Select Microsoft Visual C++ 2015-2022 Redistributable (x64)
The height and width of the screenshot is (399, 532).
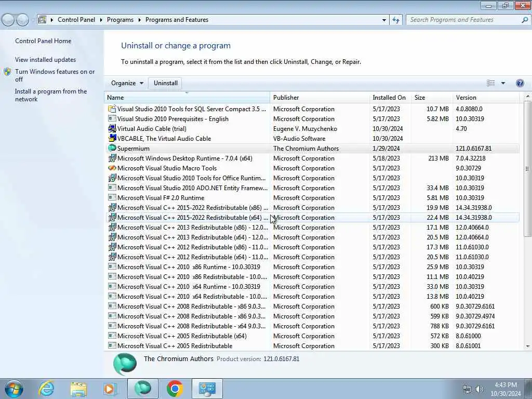coord(312,218)
